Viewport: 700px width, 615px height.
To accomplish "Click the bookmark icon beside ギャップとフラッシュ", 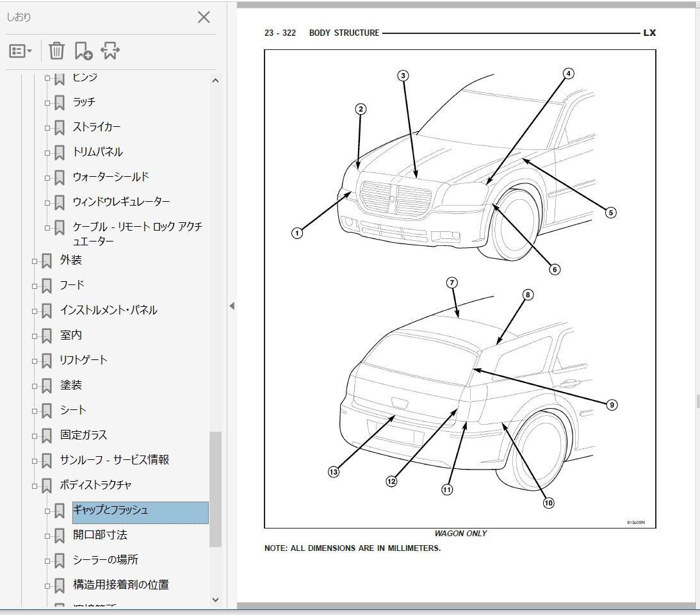I will click(60, 511).
